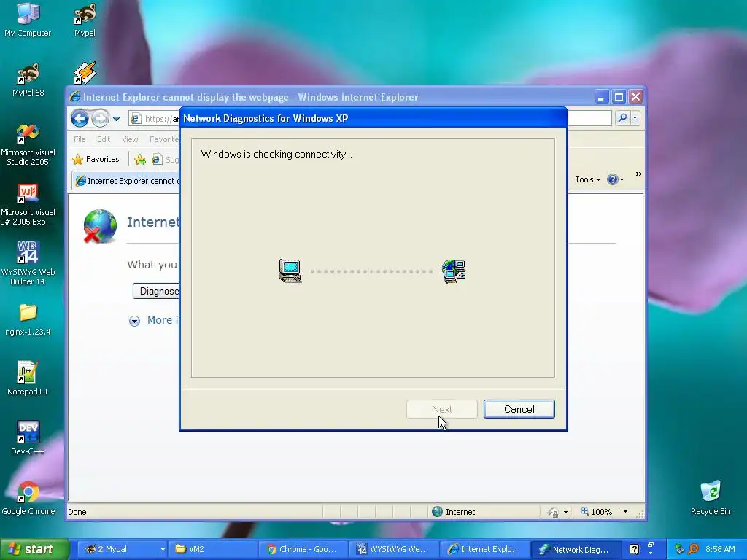
Task: Open the View menu in Internet Explorer
Action: tap(130, 139)
